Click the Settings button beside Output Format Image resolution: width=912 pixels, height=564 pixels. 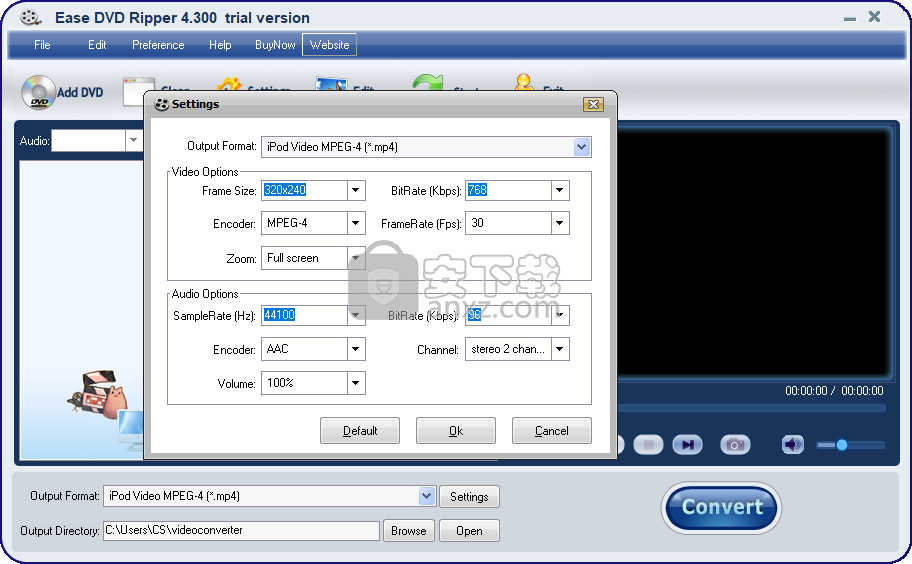(469, 497)
